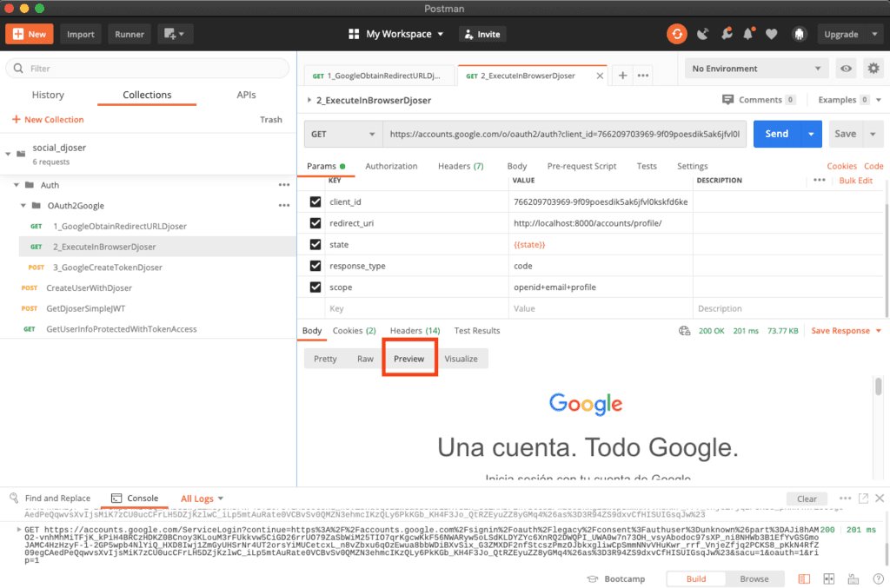Open the My Workspace dropdown
Image resolution: width=890 pixels, height=588 pixels.
click(x=396, y=34)
